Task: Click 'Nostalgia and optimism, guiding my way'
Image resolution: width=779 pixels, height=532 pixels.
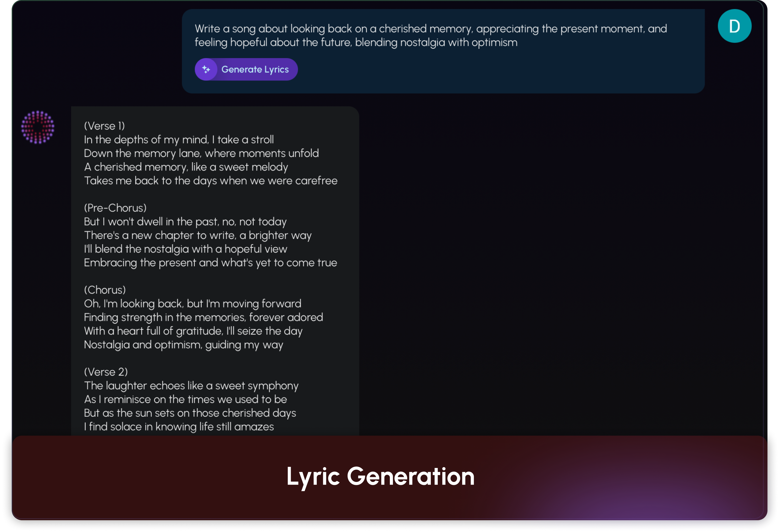Action: point(183,345)
